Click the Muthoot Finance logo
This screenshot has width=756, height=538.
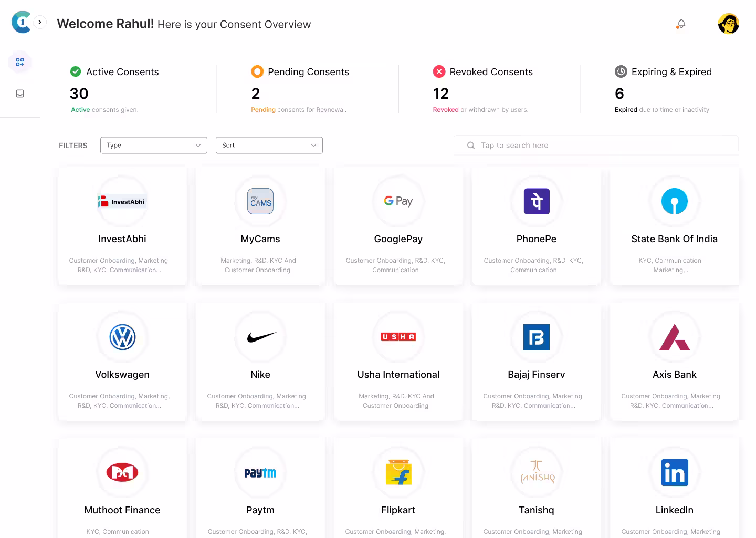point(122,472)
